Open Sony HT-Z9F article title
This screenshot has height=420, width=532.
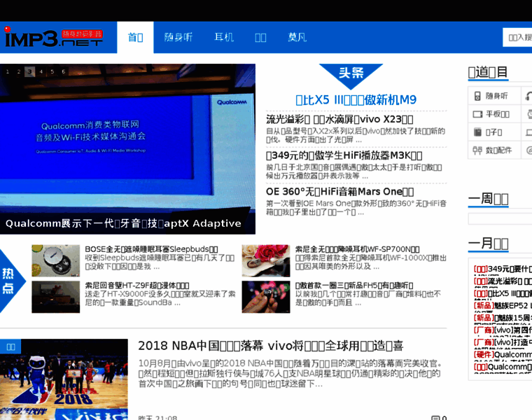point(137,286)
